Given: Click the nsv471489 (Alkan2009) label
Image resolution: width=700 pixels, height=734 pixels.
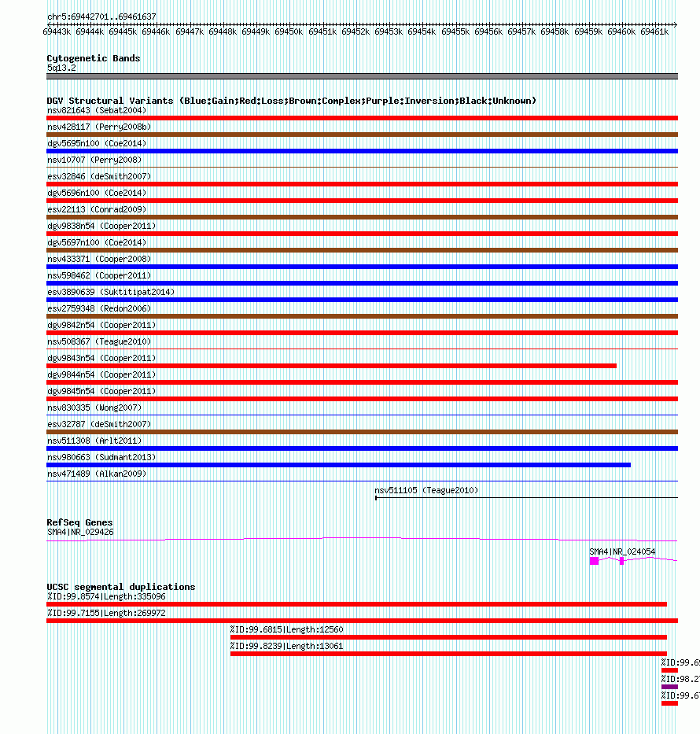Looking at the screenshot, I should [97, 474].
